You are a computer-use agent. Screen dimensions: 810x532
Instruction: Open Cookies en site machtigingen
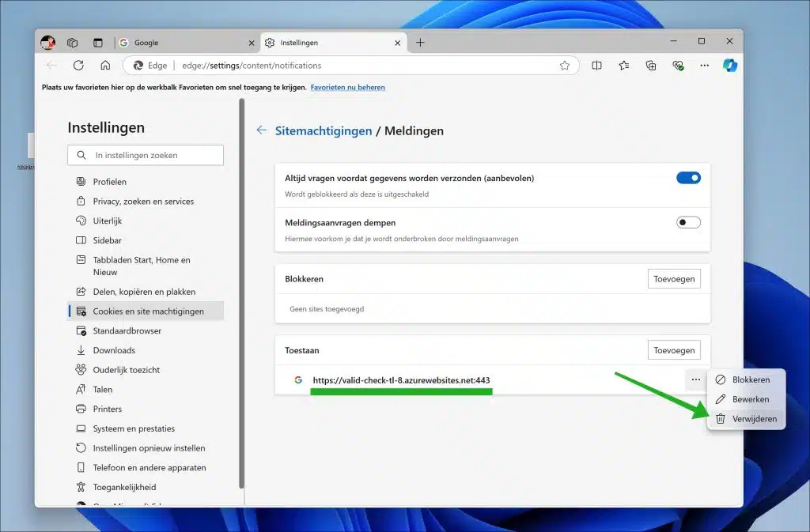[146, 311]
